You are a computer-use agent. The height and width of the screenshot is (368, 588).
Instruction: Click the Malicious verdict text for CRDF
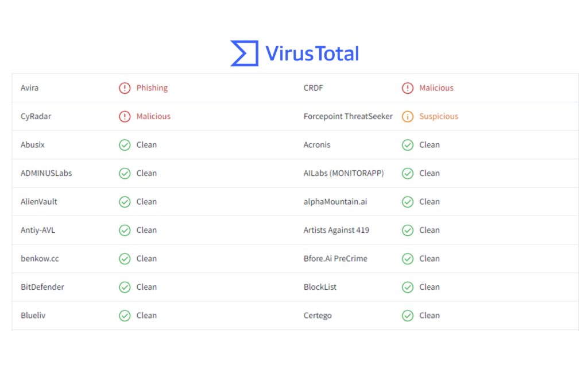click(x=436, y=88)
